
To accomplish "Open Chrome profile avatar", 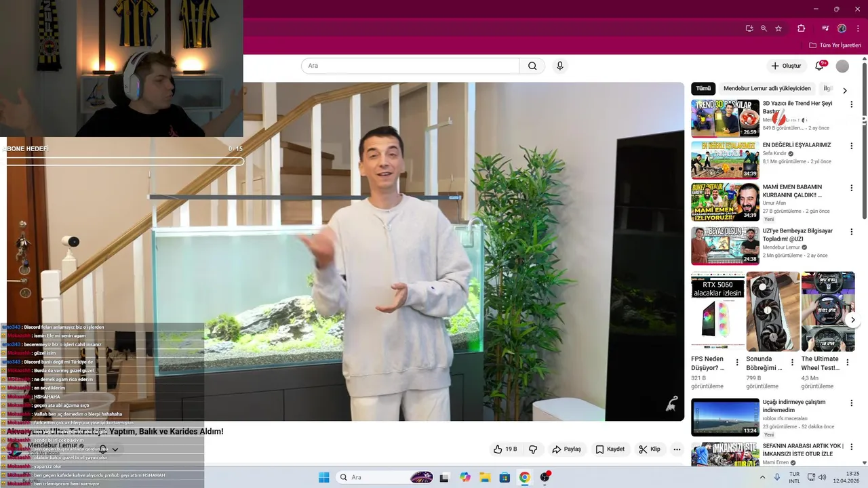I will point(842,28).
